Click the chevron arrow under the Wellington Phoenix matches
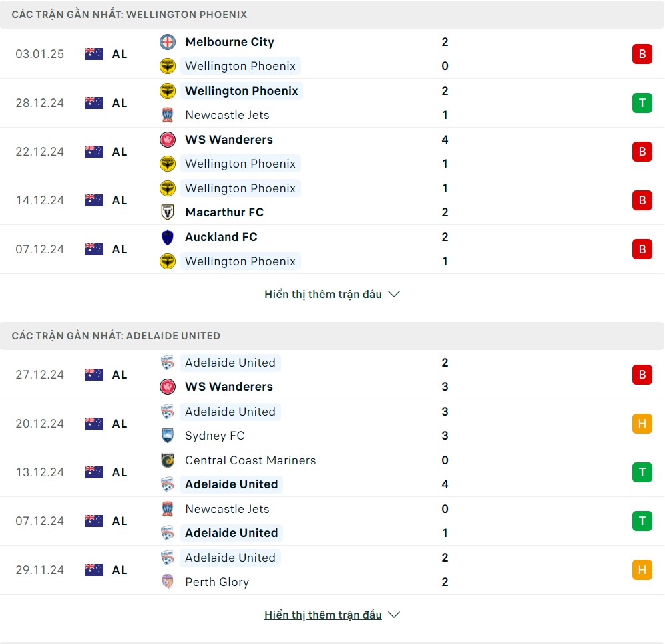This screenshot has width=665, height=644. click(x=394, y=294)
